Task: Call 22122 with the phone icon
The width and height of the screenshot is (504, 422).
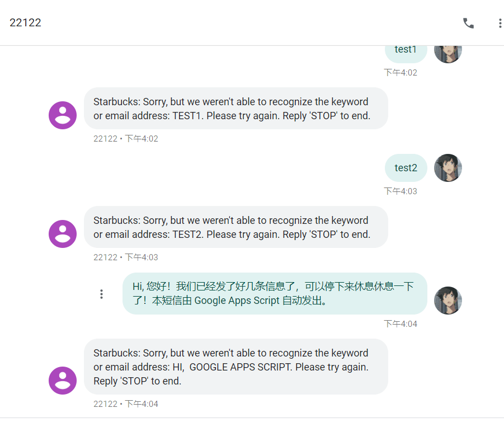Action: [x=468, y=23]
